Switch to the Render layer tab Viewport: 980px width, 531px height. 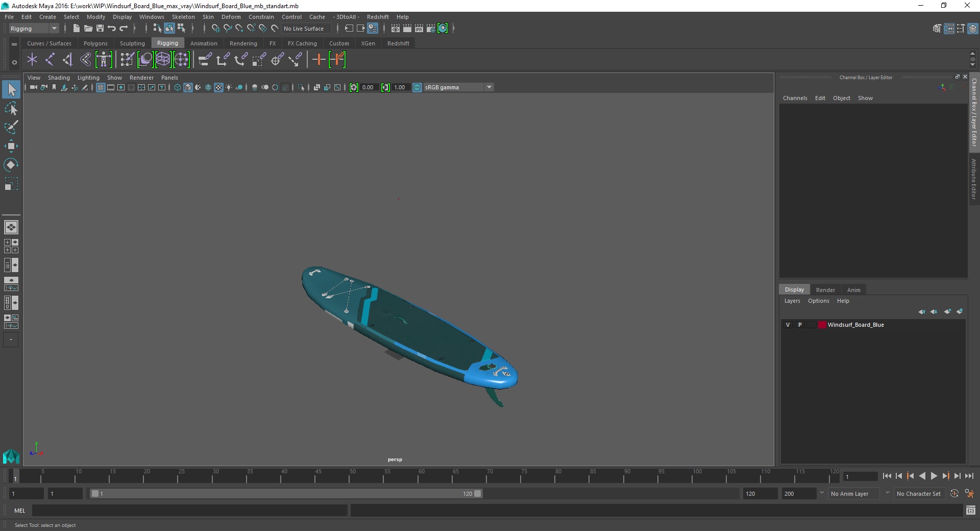(x=825, y=290)
